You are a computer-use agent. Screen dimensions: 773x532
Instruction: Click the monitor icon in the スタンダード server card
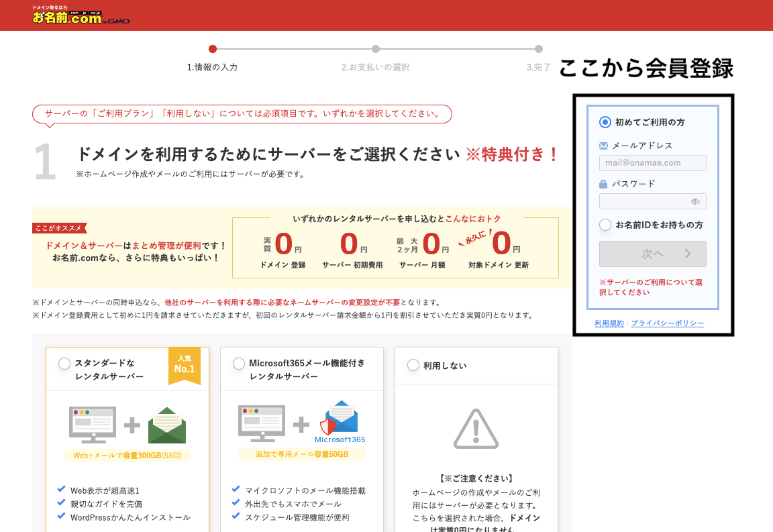point(93,425)
